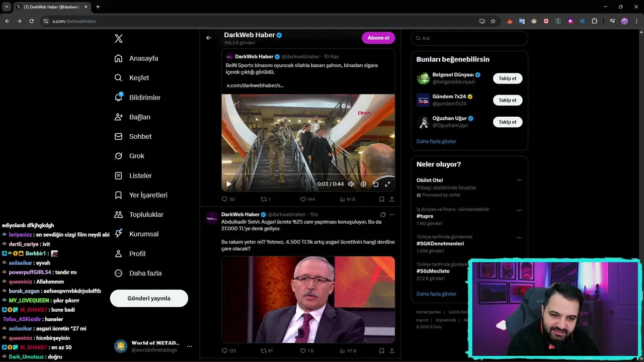
Task: Open the Abdulkadir Selvi photo
Action: coord(308,300)
